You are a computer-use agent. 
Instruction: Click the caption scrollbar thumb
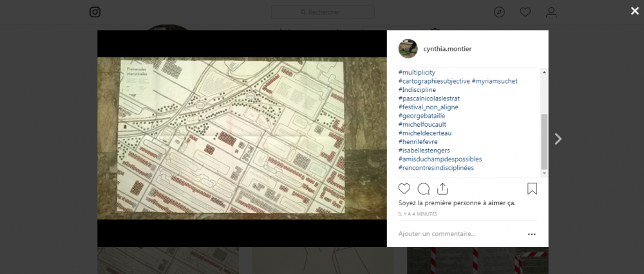[x=544, y=142]
